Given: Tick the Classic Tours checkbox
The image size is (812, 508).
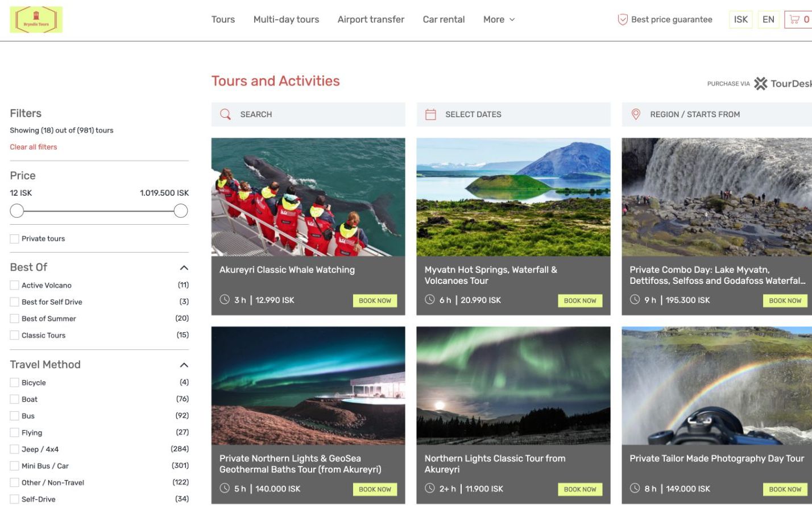Looking at the screenshot, I should pyautogui.click(x=15, y=336).
